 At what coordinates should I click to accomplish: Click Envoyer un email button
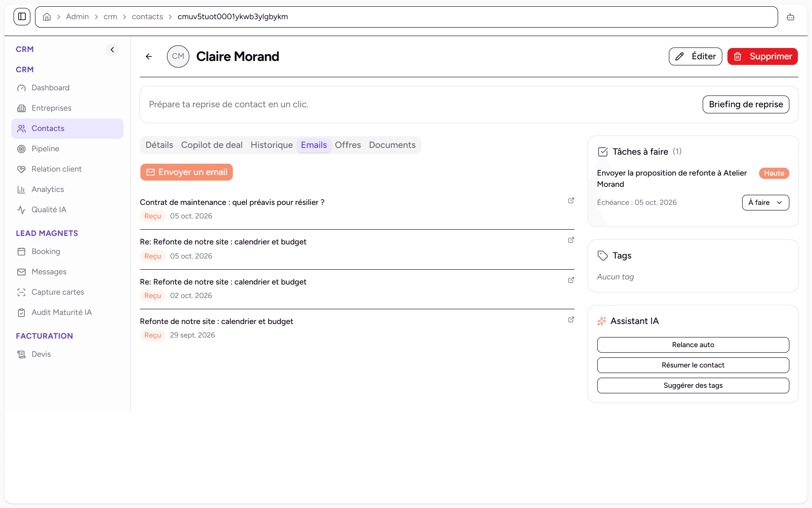point(187,172)
